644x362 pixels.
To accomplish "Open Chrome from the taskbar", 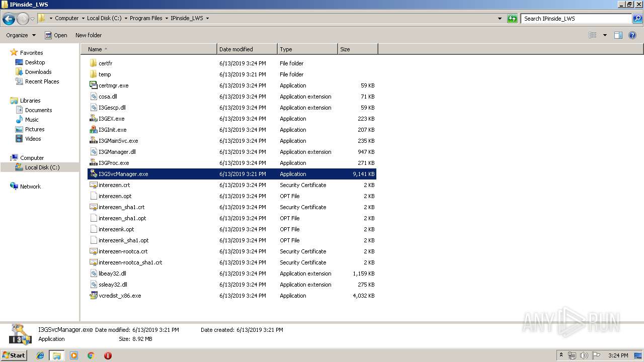I will pos(91,355).
